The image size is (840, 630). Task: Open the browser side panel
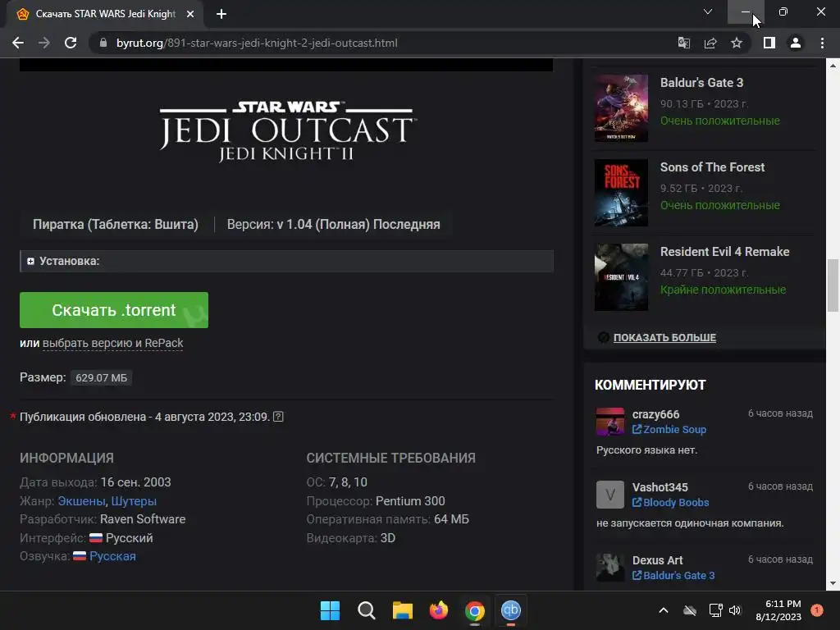[x=769, y=43]
